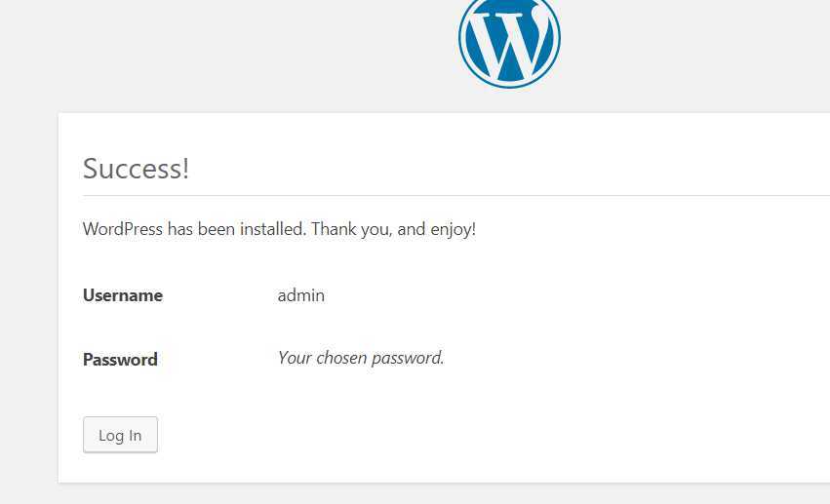Screen dimensions: 830x504
Task: Click the divider line under Success!
Action: click(x=456, y=195)
